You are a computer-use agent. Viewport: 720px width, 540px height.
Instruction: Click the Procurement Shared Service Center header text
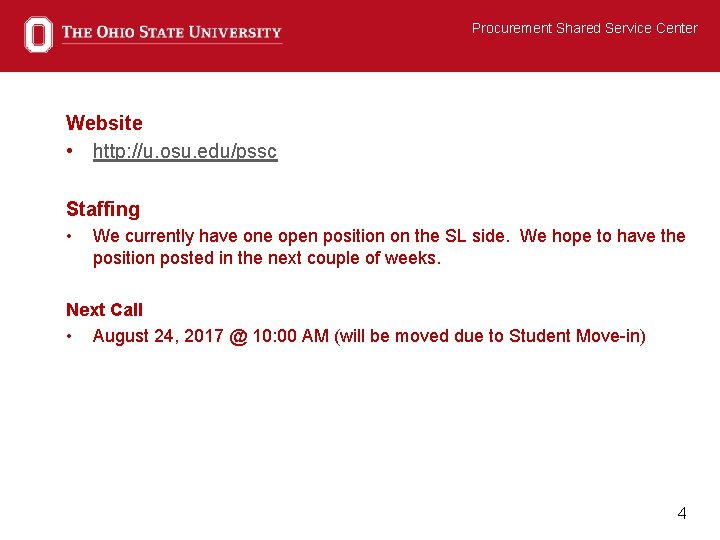[x=585, y=28]
